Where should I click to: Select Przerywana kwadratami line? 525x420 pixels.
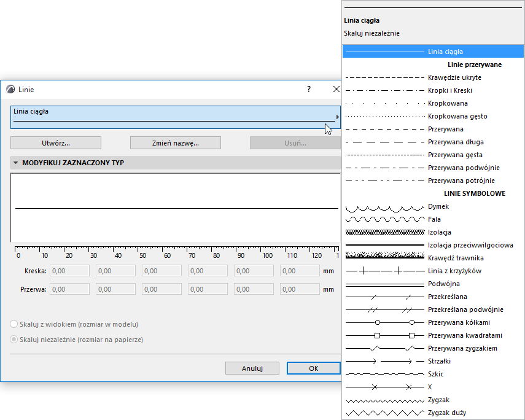(433, 335)
